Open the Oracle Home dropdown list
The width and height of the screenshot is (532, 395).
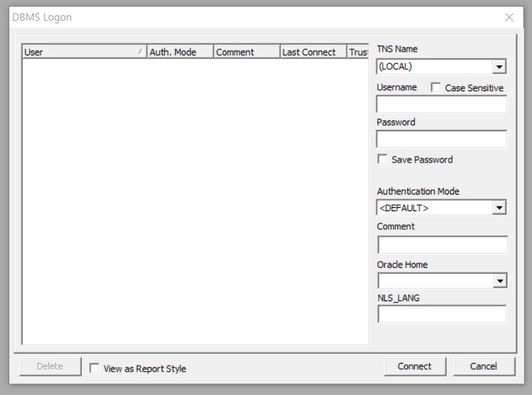(x=499, y=281)
